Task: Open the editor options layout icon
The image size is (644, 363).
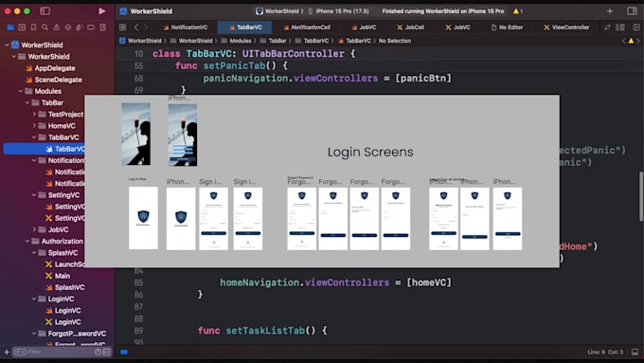Action: click(x=620, y=27)
